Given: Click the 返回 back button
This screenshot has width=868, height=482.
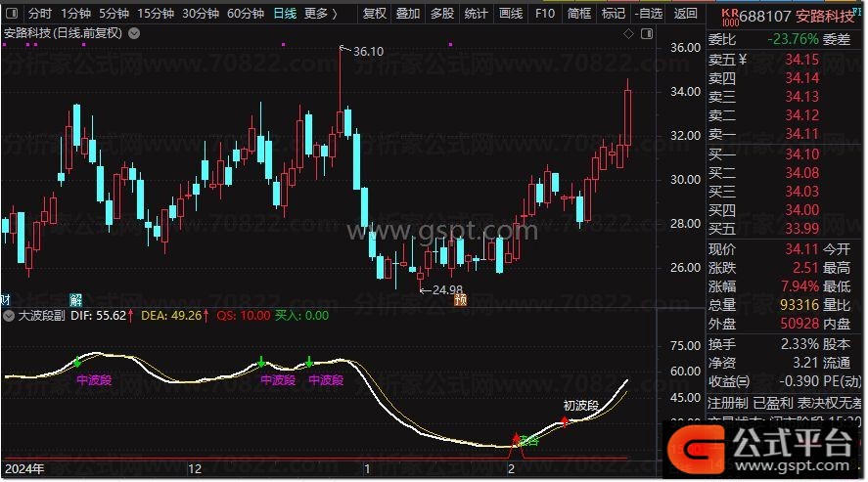Looking at the screenshot, I should (x=685, y=13).
